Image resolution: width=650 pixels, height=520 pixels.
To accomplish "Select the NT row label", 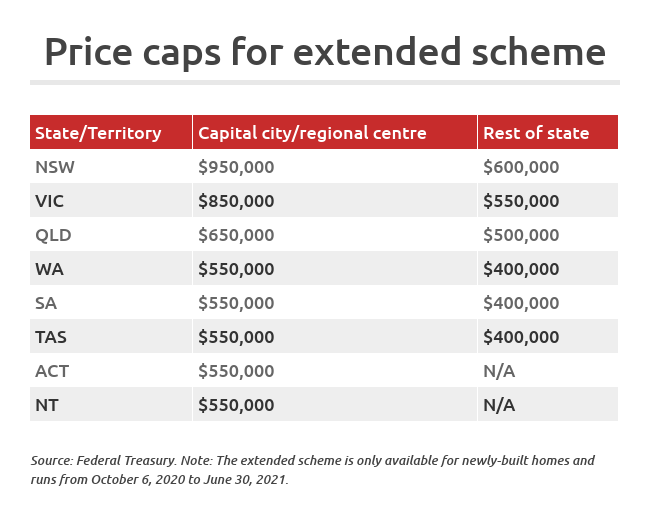I will click(x=47, y=405).
